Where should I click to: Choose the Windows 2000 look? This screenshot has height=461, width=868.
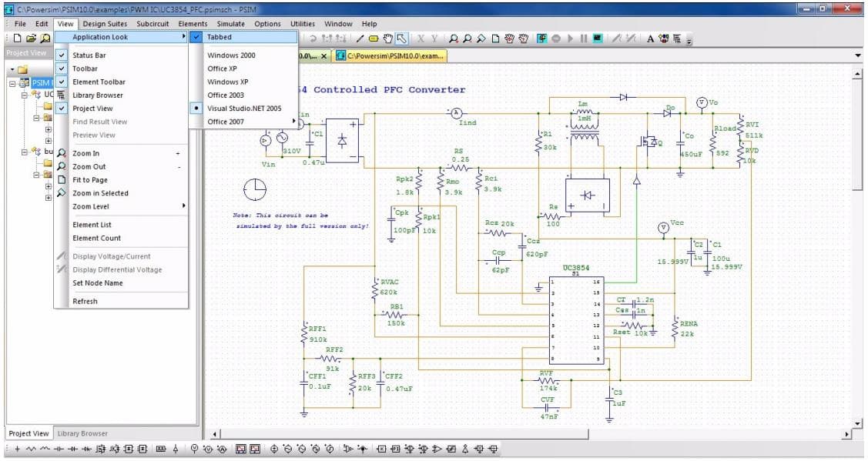click(x=243, y=55)
